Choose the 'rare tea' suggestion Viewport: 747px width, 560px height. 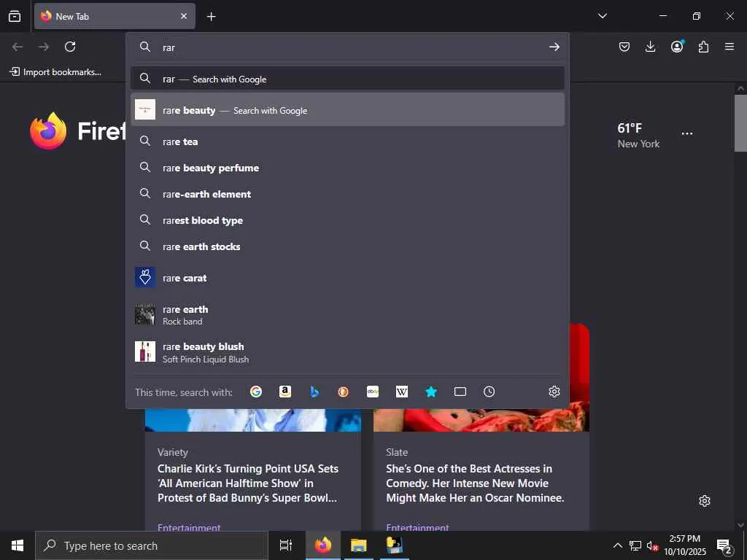348,141
